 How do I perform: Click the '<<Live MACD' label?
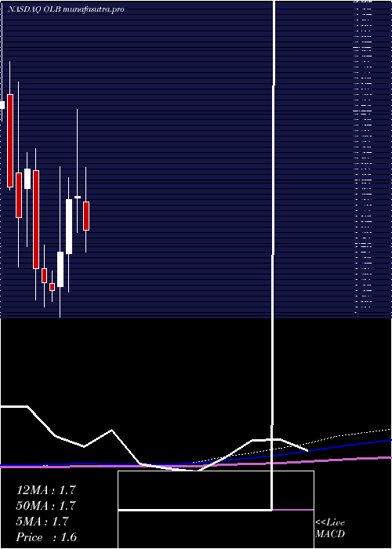tap(330, 529)
